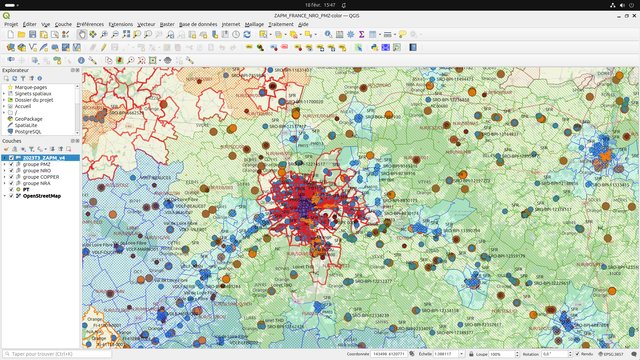The height and width of the screenshot is (360, 640).
Task: Toggle visibility of OpenStreetMap layer
Action: (x=11, y=196)
